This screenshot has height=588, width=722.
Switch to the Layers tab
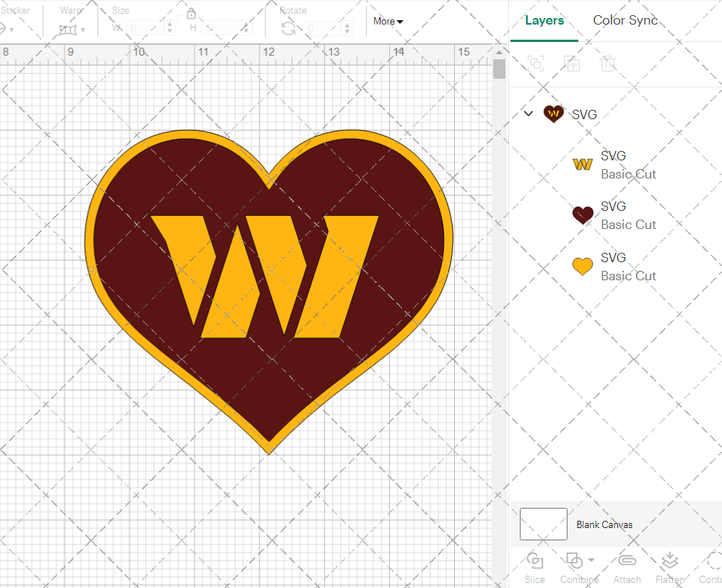pyautogui.click(x=544, y=20)
